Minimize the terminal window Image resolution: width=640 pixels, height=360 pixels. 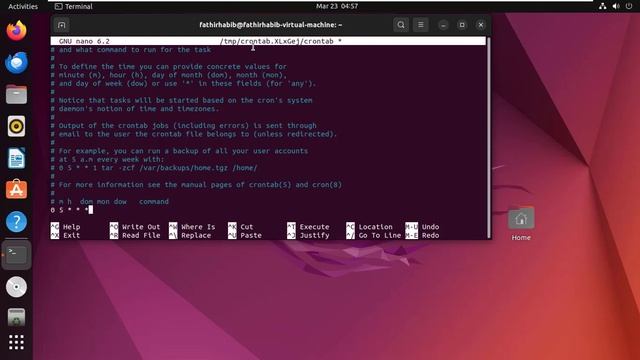pos(443,25)
